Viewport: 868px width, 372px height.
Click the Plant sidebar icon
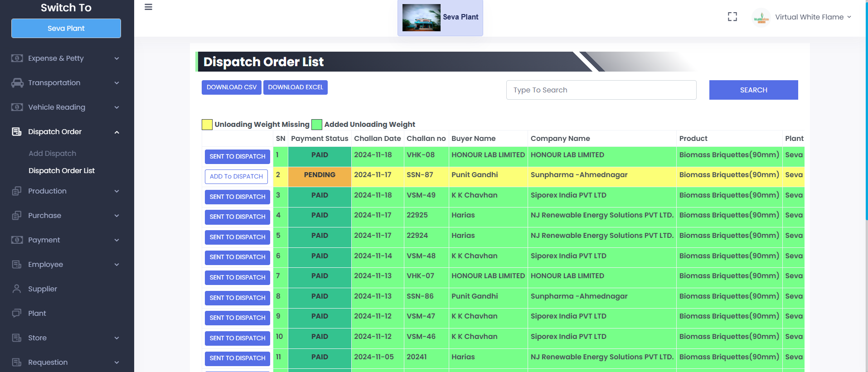[17, 313]
